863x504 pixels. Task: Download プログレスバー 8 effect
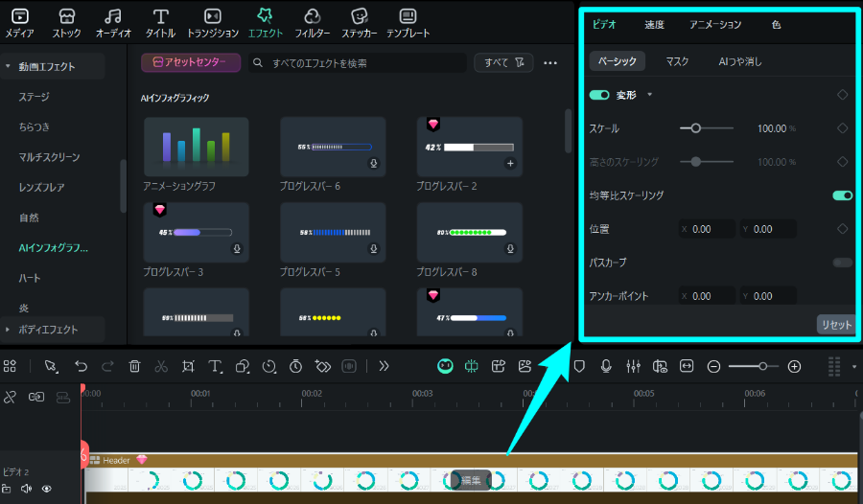[x=510, y=249]
